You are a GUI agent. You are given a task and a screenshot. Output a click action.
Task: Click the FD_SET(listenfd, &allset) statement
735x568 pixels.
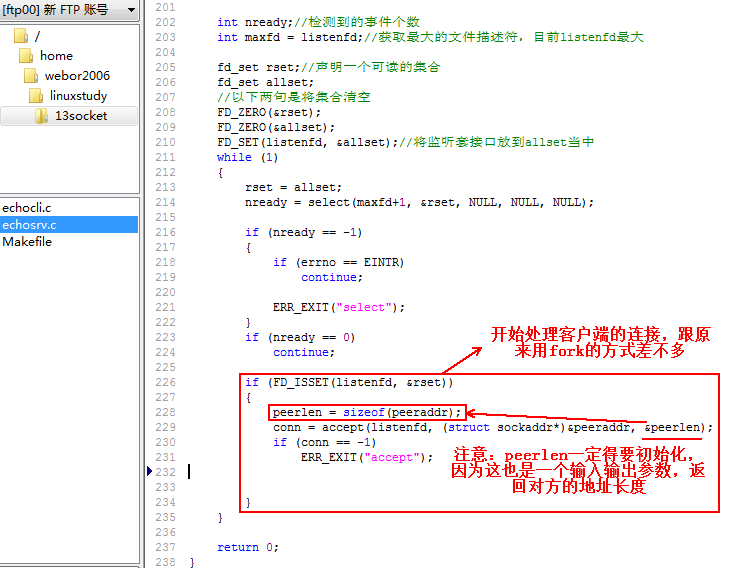pyautogui.click(x=308, y=142)
